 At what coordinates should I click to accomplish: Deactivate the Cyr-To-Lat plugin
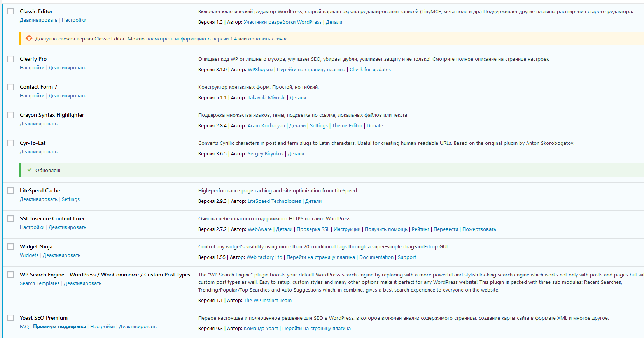[38, 152]
